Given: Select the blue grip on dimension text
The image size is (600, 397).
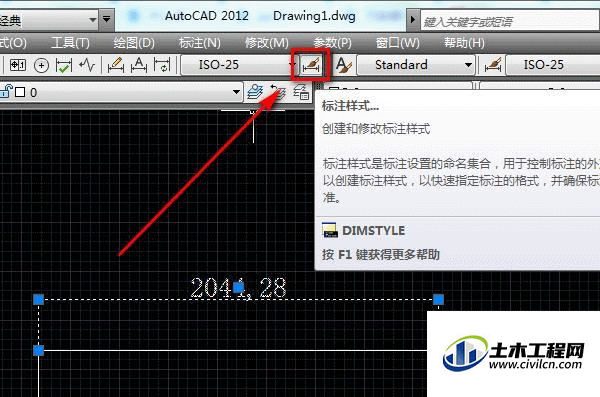Looking at the screenshot, I should coord(238,287).
